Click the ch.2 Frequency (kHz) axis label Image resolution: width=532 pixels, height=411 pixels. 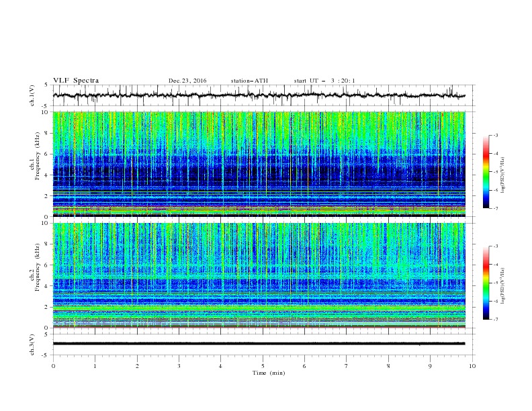tap(36, 267)
